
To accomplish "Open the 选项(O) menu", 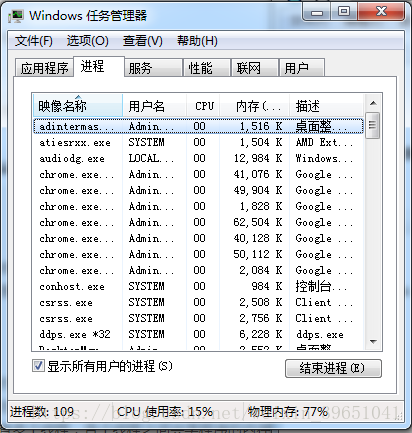I will tap(87, 41).
